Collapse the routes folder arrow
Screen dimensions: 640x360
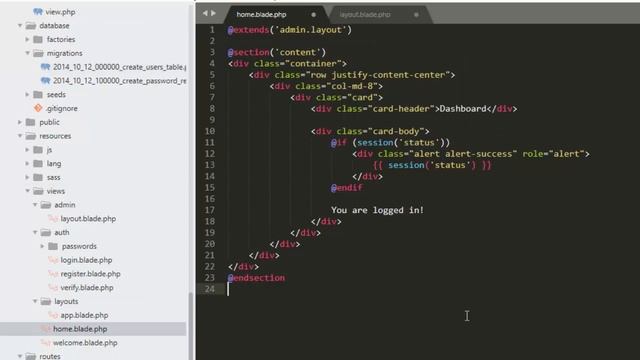20,356
